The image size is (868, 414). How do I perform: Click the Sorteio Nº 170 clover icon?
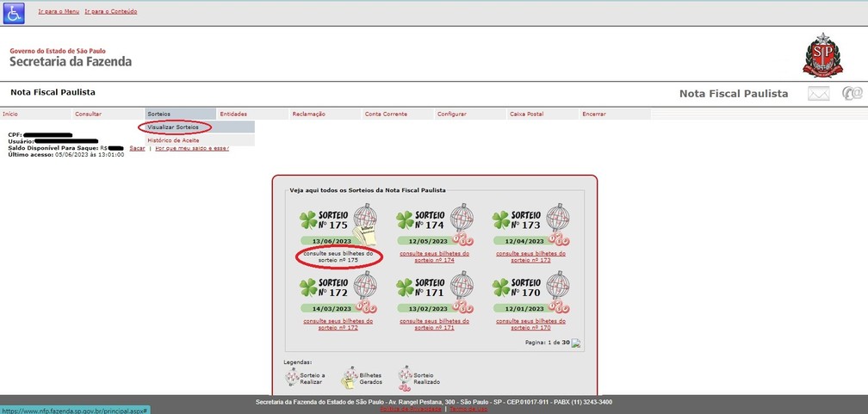coord(501,287)
